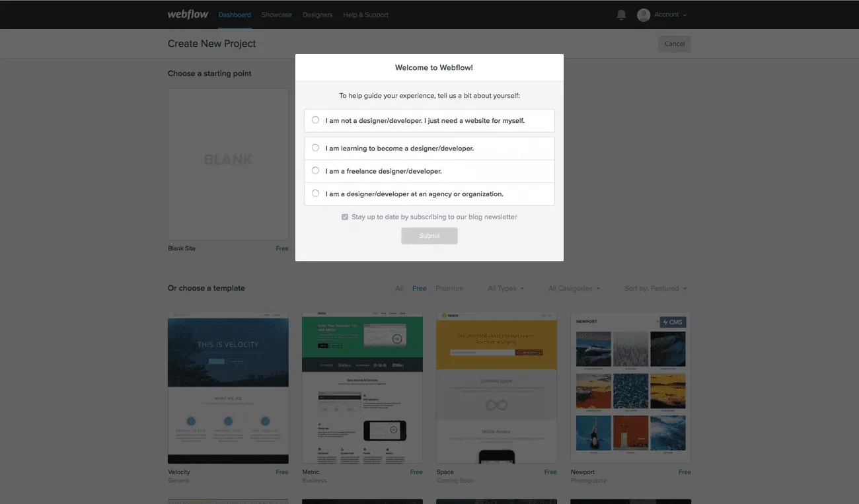Click 'Stay up to date' newsletter label text
The height and width of the screenshot is (504, 859).
[x=434, y=217]
